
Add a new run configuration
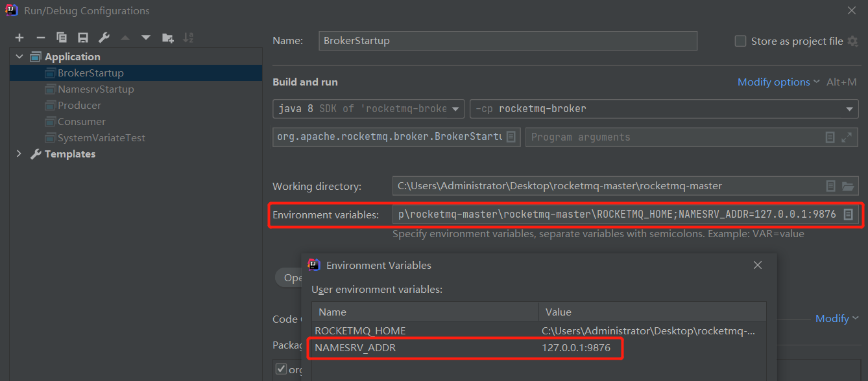pyautogui.click(x=19, y=38)
